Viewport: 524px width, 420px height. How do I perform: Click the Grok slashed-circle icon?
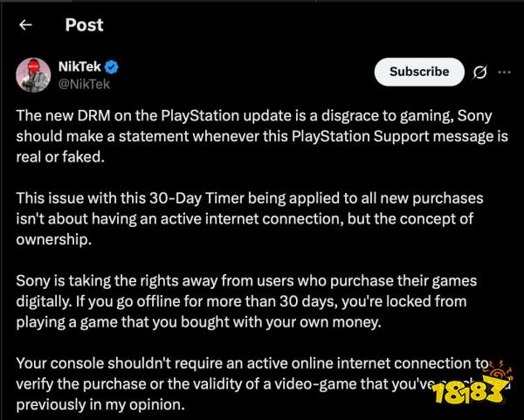point(479,72)
